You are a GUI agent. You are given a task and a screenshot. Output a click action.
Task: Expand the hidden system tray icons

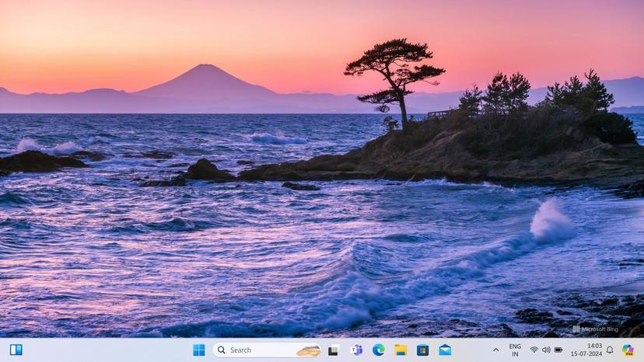click(496, 350)
